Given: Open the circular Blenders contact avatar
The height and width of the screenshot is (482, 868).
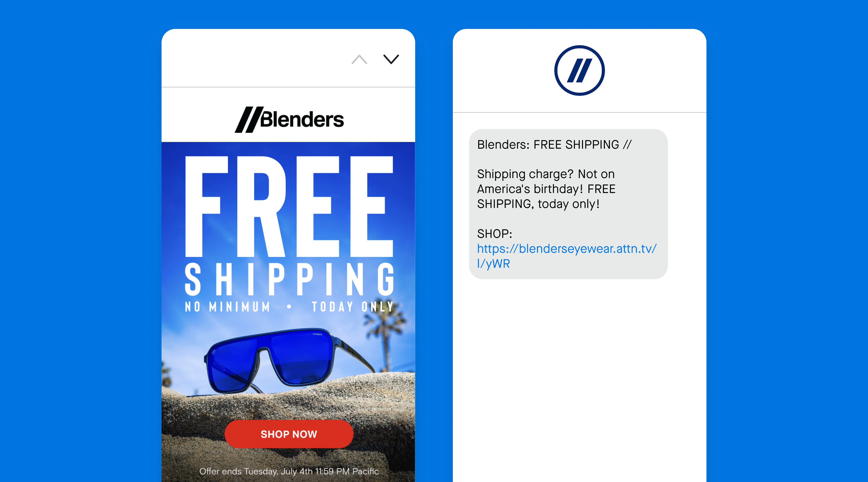Looking at the screenshot, I should [x=579, y=70].
